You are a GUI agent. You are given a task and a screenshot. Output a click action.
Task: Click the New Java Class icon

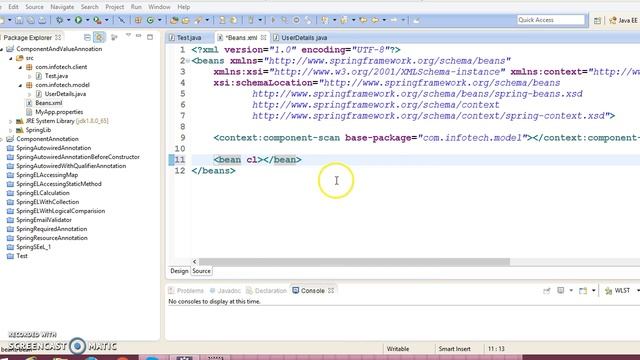[150, 20]
